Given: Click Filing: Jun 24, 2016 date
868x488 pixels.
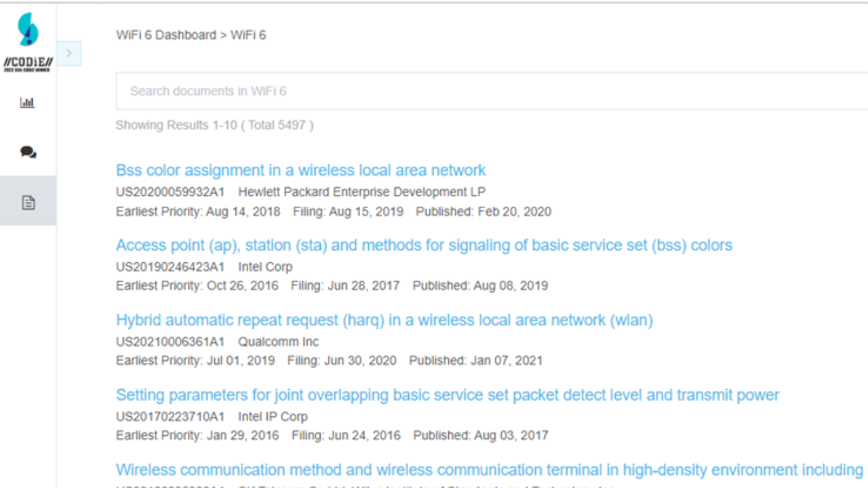Looking at the screenshot, I should 346,435.
